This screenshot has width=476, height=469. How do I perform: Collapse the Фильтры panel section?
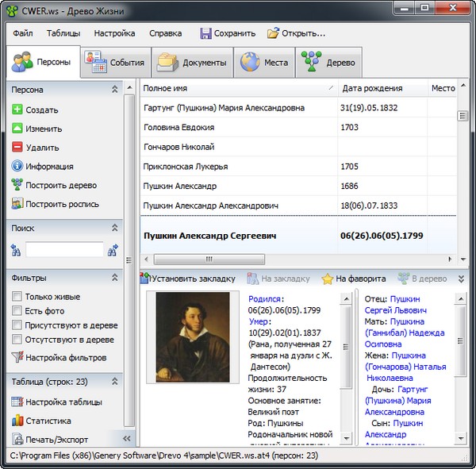pos(114,278)
